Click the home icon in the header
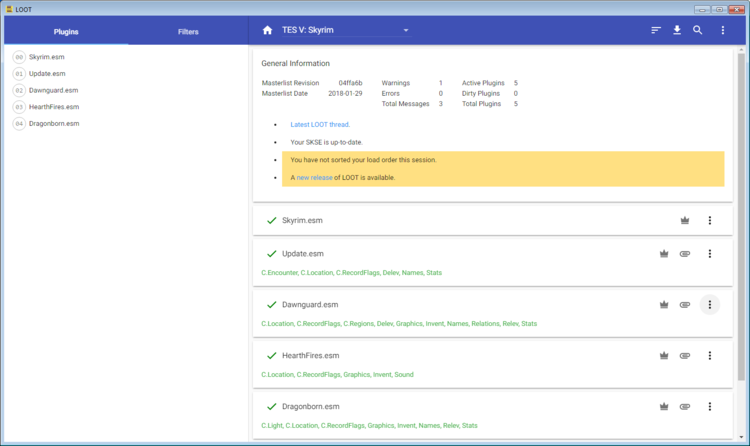750x446 pixels. click(267, 30)
